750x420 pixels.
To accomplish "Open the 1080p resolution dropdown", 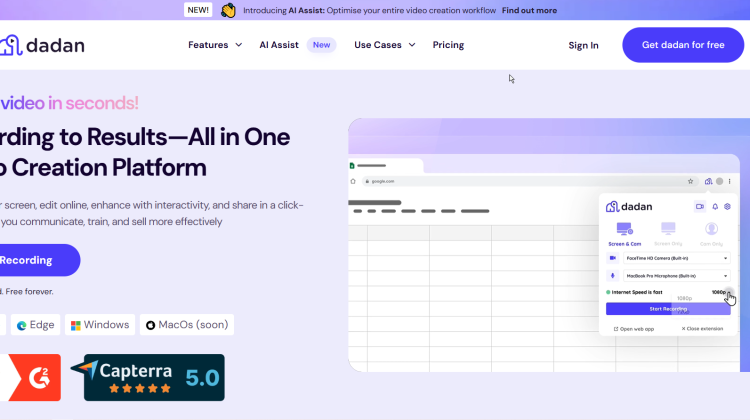I will [721, 292].
